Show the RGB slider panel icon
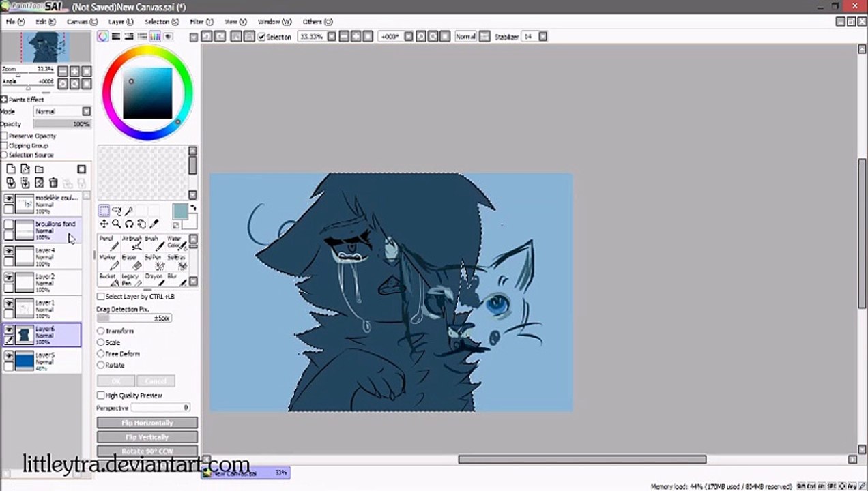The image size is (868, 491). tap(116, 37)
